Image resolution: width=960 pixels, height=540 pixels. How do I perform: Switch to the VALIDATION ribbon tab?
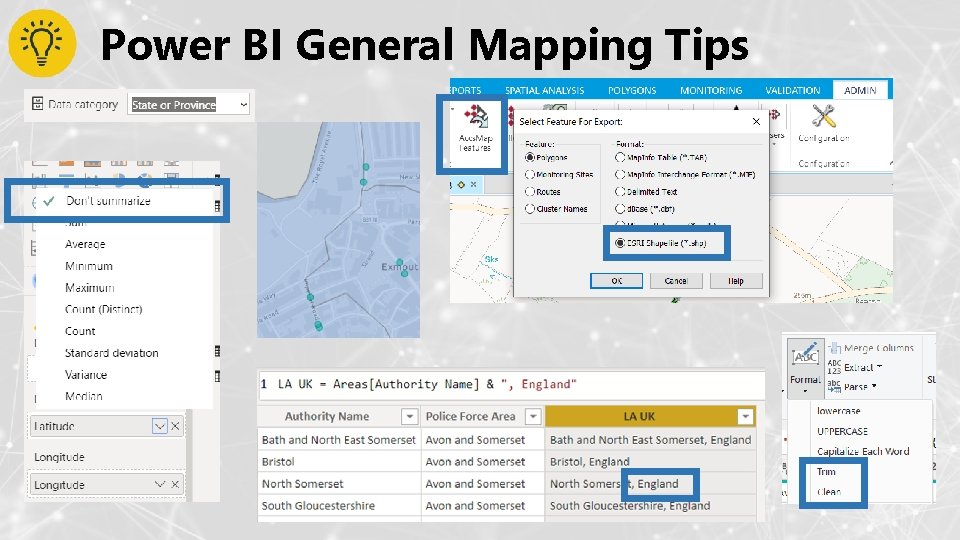click(792, 90)
